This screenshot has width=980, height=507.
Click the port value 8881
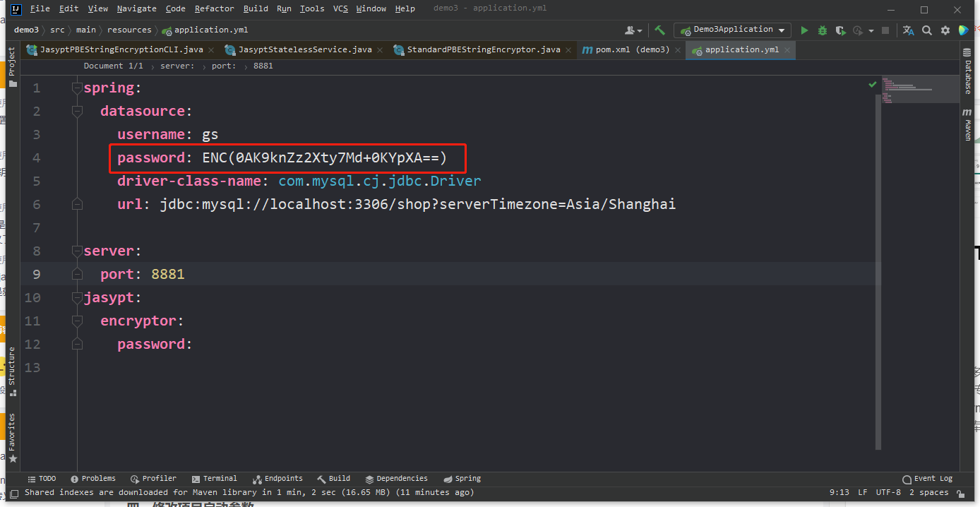pos(168,274)
